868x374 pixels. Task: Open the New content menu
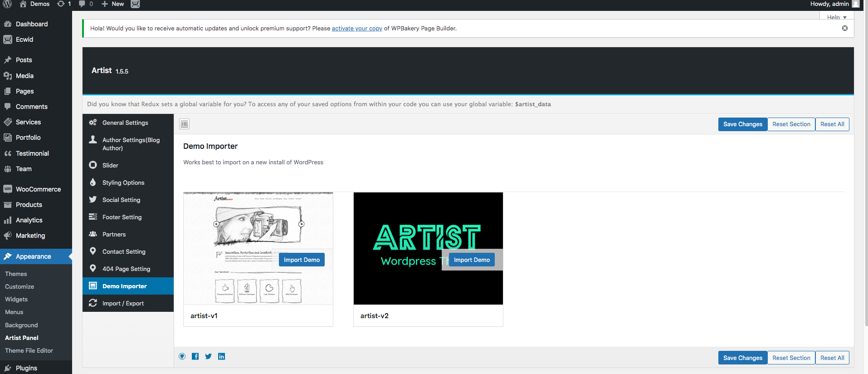pos(112,4)
